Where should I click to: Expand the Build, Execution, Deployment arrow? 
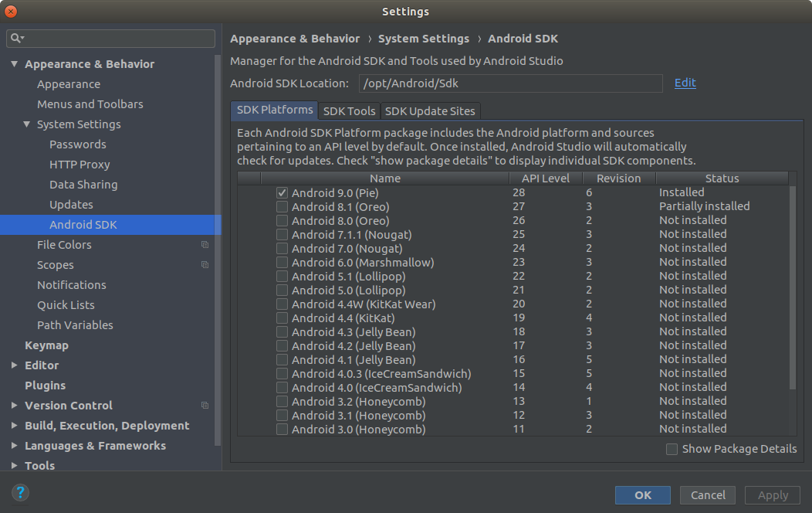(15, 426)
